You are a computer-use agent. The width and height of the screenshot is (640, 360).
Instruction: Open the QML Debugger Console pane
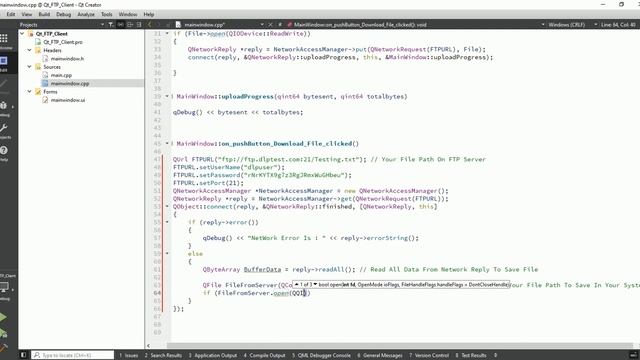coord(321,356)
